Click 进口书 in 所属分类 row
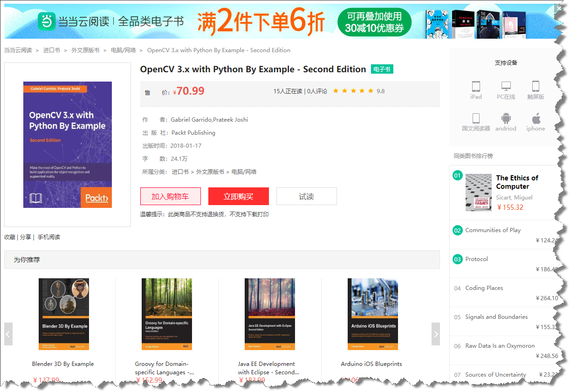570x392 pixels. [x=180, y=172]
